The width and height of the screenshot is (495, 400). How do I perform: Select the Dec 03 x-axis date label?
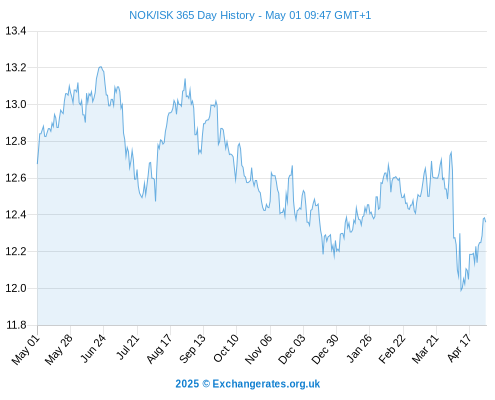click(x=292, y=349)
